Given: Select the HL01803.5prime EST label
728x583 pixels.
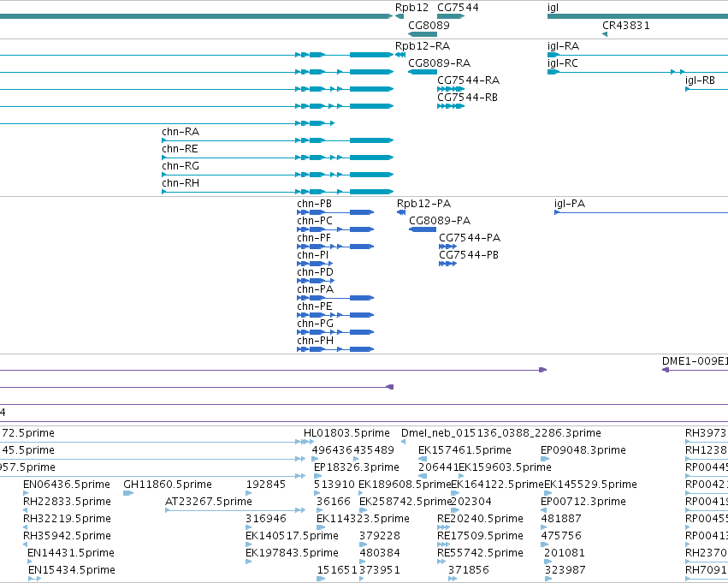Looking at the screenshot, I should pos(346,433).
